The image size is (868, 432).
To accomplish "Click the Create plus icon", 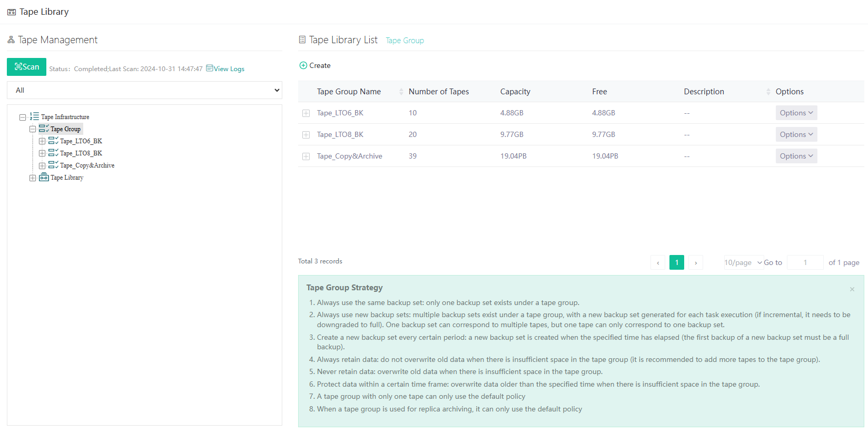I will click(303, 65).
